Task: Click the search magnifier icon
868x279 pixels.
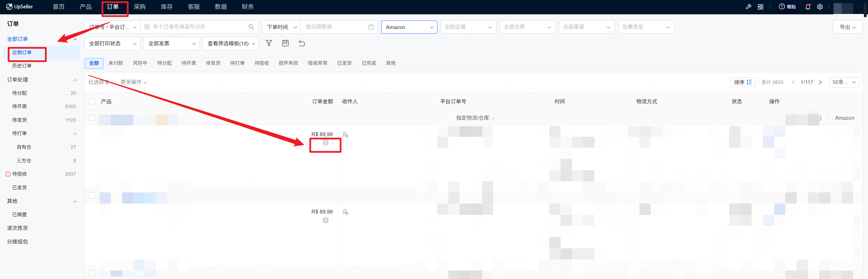Action: click(x=251, y=27)
